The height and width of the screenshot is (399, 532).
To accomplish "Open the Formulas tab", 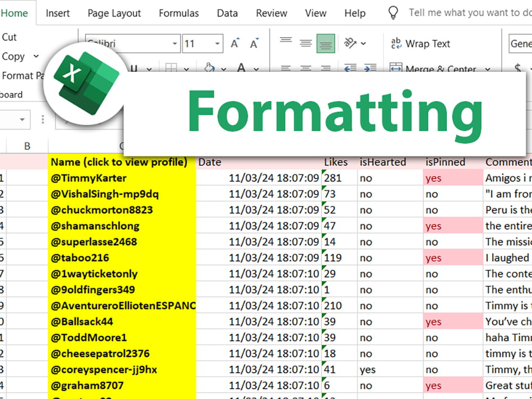I will 179,13.
